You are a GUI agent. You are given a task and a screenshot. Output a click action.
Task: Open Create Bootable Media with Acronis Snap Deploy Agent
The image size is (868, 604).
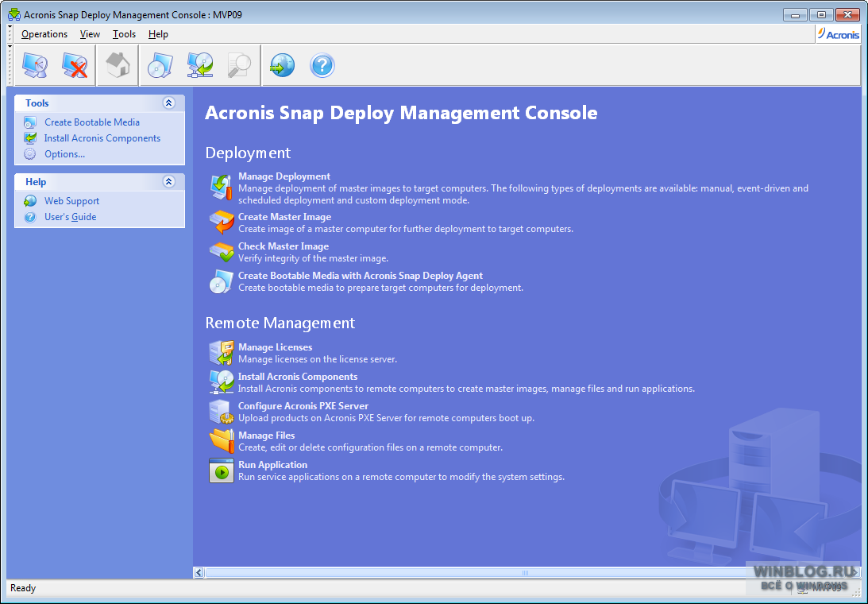pyautogui.click(x=361, y=276)
